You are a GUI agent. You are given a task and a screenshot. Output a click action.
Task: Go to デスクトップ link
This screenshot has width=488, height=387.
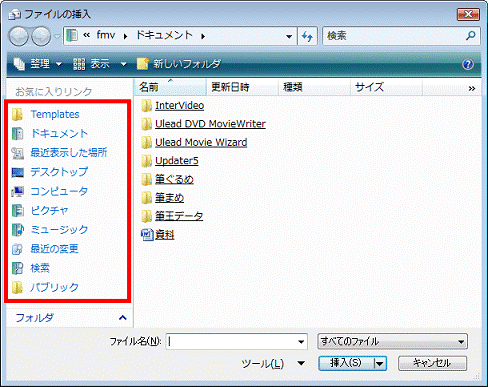[x=59, y=172]
